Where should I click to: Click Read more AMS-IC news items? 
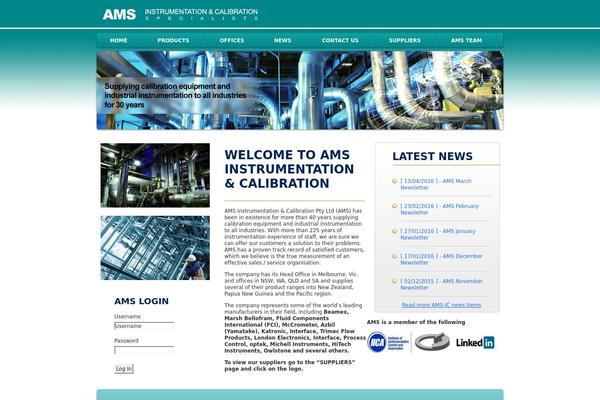pyautogui.click(x=441, y=305)
